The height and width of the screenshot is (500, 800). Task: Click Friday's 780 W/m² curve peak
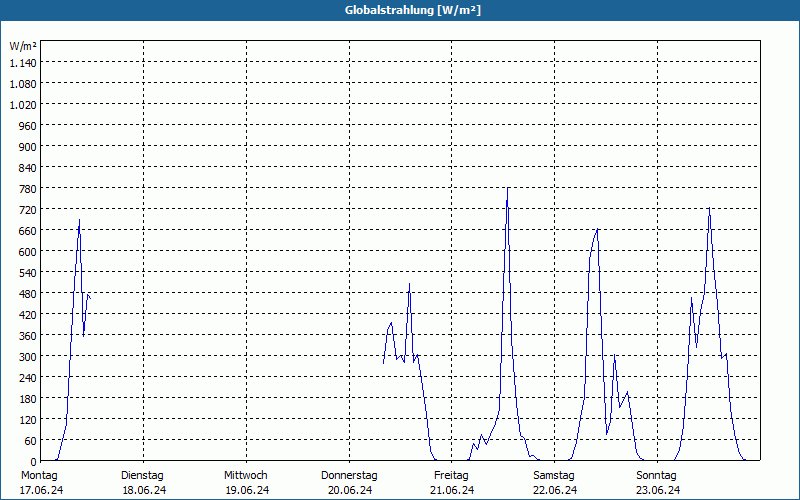(508, 188)
